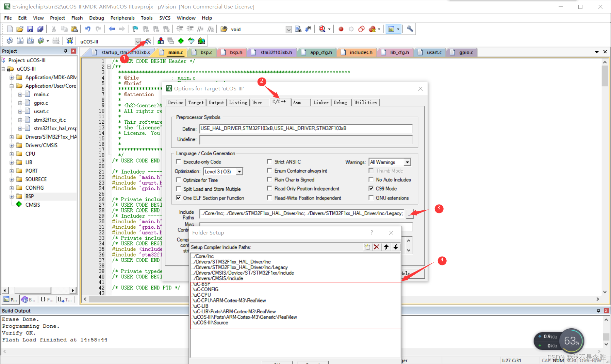
Task: Click into the Undefine input field
Action: pyautogui.click(x=306, y=139)
